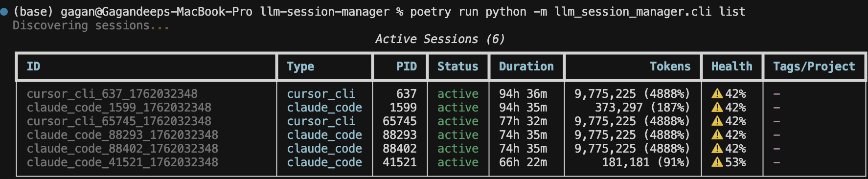Click the Type cell claude_code for PID 1599
Screen dimensions: 868x179
[x=324, y=107]
